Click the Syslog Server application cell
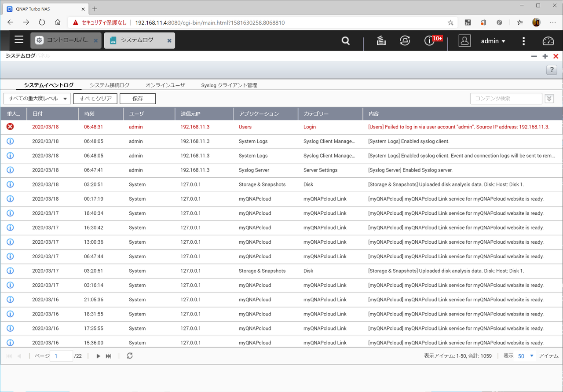 254,170
